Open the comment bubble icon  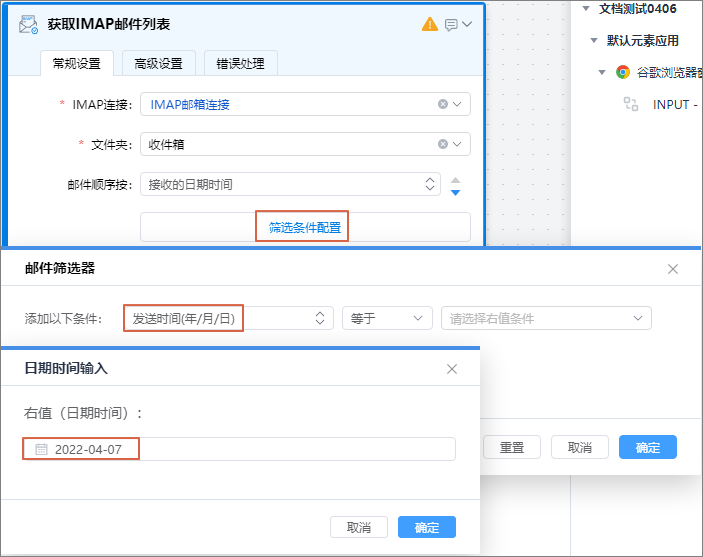451,25
